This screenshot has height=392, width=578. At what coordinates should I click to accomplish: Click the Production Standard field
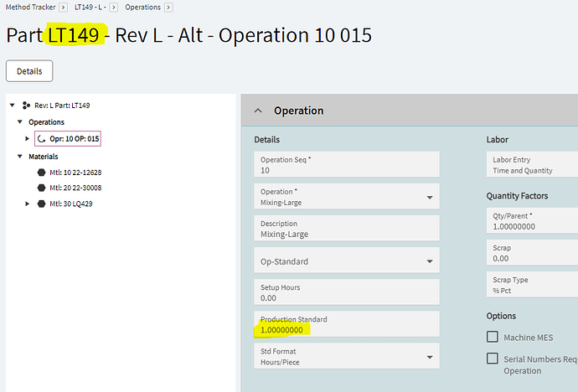[347, 324]
